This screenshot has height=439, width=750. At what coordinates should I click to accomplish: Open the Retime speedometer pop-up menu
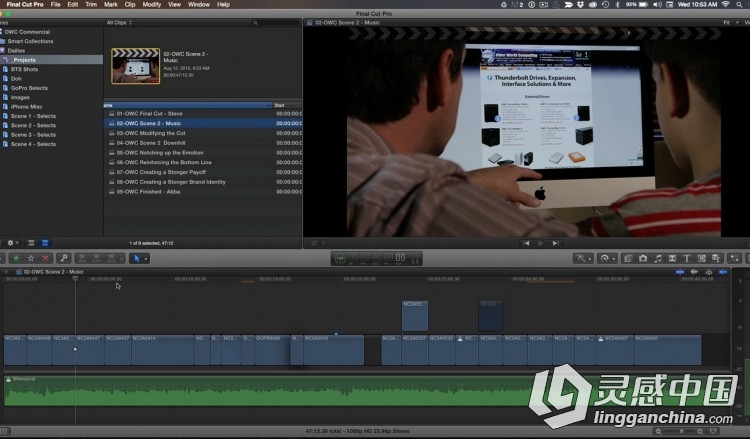coord(607,258)
